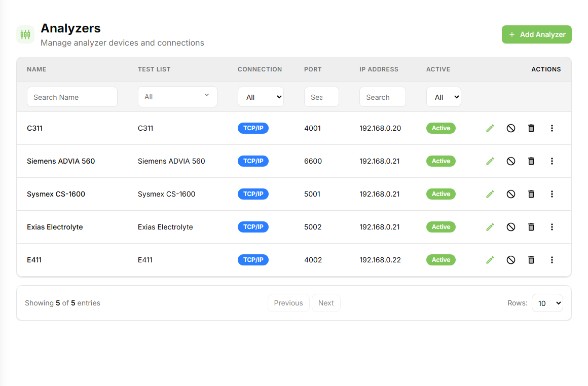Image resolution: width=588 pixels, height=386 pixels.
Task: Delete the Sysmex CS-1600 analyzer
Action: [x=531, y=194]
